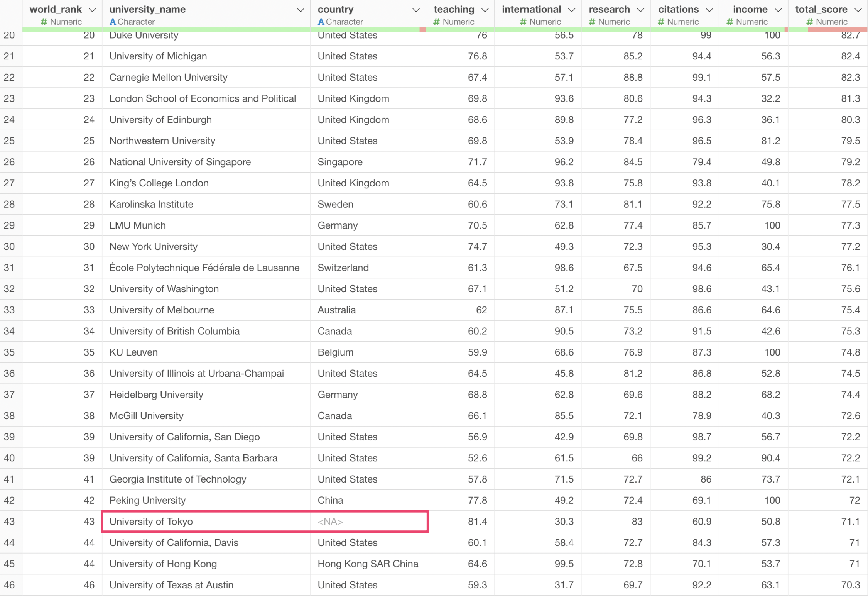Open the international column dropdown menu

tap(572, 10)
